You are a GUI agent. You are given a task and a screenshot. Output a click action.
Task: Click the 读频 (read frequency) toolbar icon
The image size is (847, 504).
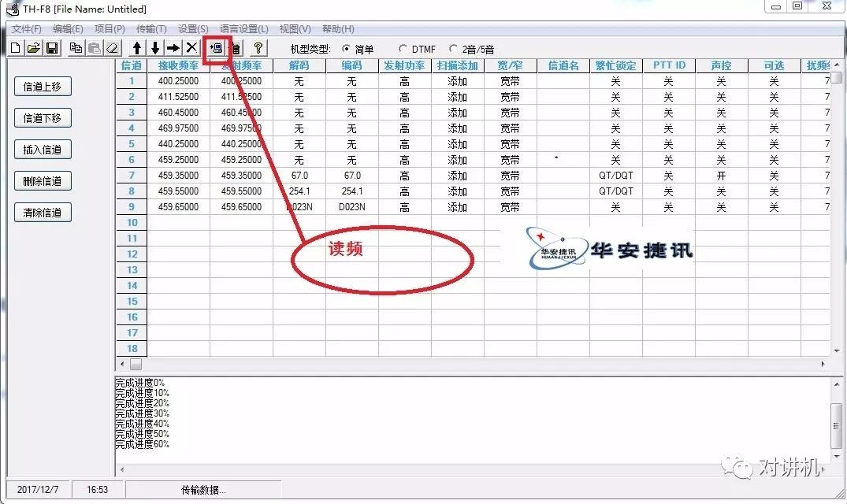pos(215,47)
